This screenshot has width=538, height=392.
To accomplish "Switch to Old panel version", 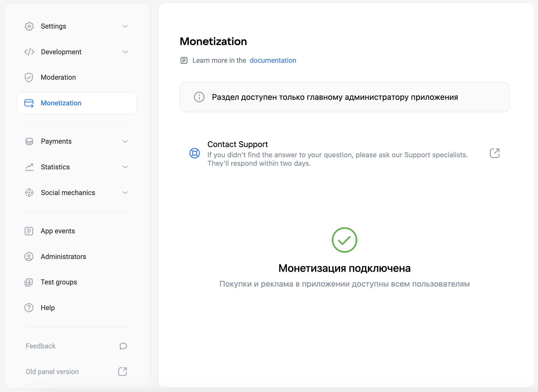I will coord(52,372).
